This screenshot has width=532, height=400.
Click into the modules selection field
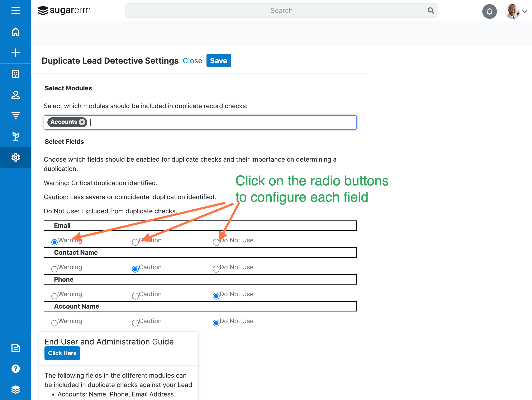200,122
